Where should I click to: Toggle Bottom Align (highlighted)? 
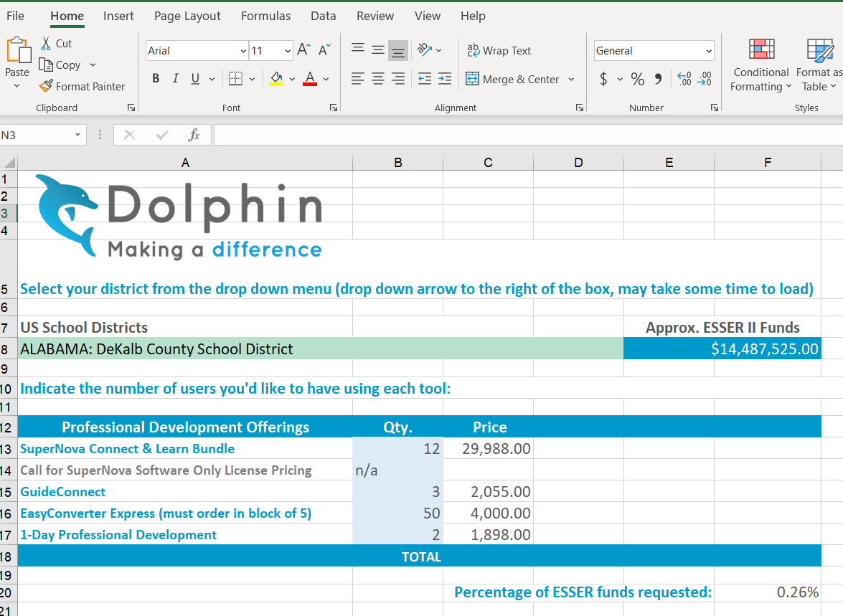click(398, 50)
